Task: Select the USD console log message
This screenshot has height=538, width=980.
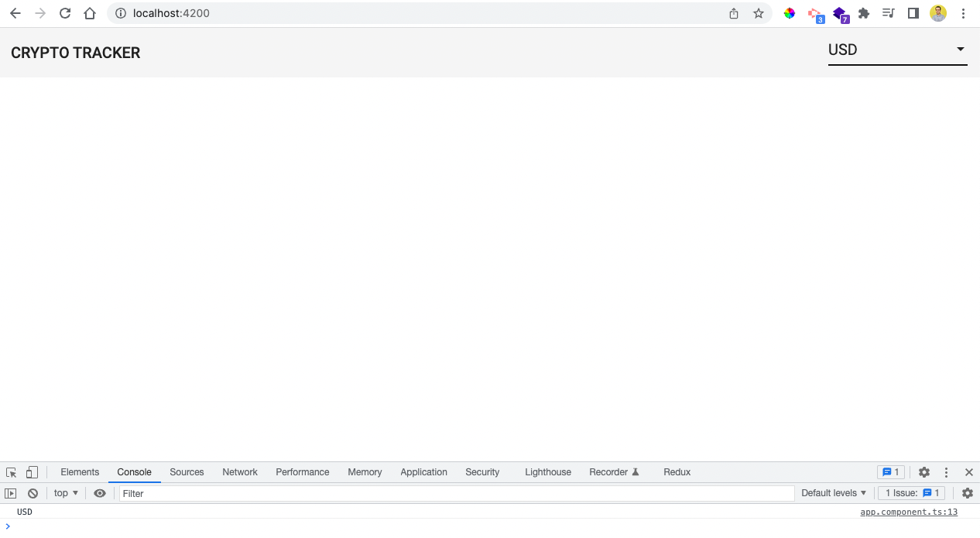Action: 25,512
